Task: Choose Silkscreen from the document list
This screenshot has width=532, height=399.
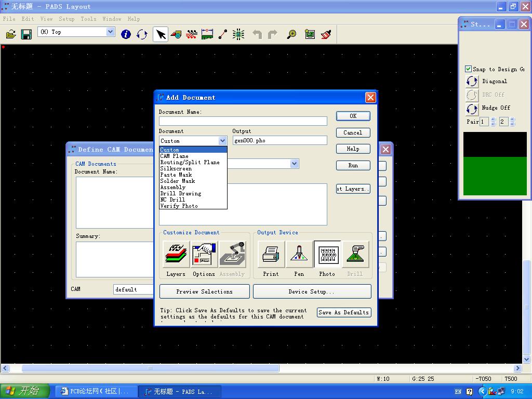Action: tap(176, 169)
